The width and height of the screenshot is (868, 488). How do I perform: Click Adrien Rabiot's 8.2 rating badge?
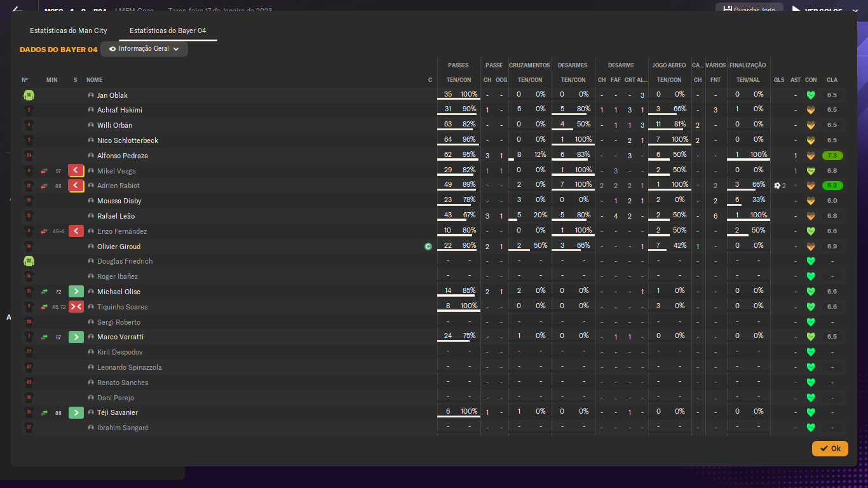click(x=832, y=186)
